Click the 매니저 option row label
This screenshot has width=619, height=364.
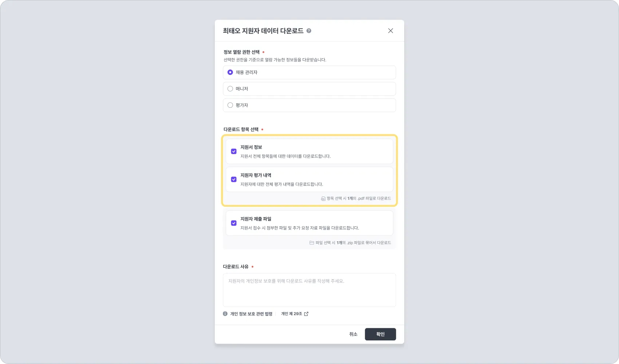[x=242, y=89]
